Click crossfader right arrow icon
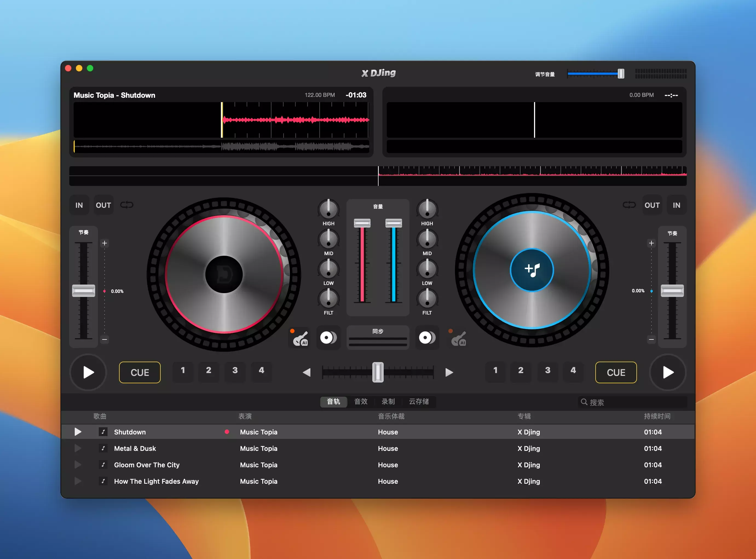 449,373
